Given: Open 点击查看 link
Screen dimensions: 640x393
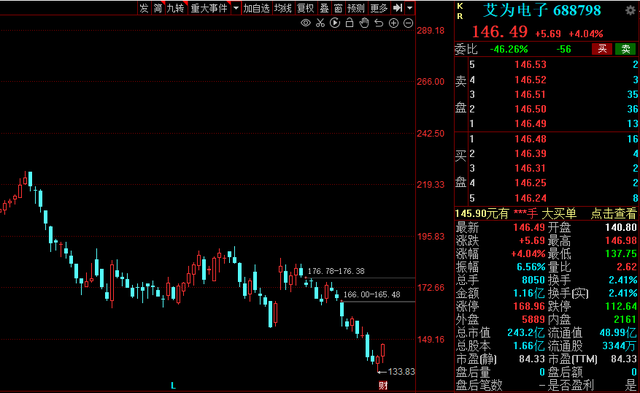Looking at the screenshot, I should [x=613, y=213].
